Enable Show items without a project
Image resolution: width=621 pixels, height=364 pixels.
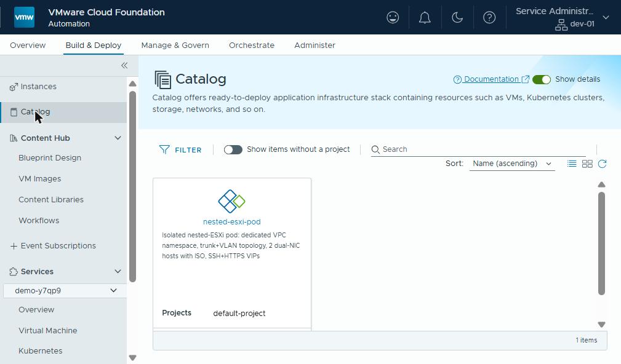click(233, 149)
